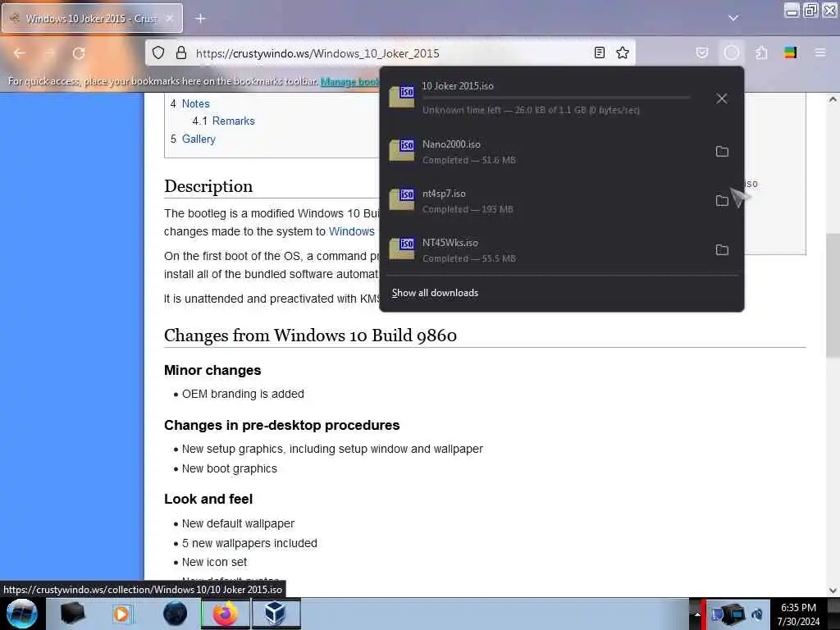
Task: Reload the current page
Action: click(79, 53)
